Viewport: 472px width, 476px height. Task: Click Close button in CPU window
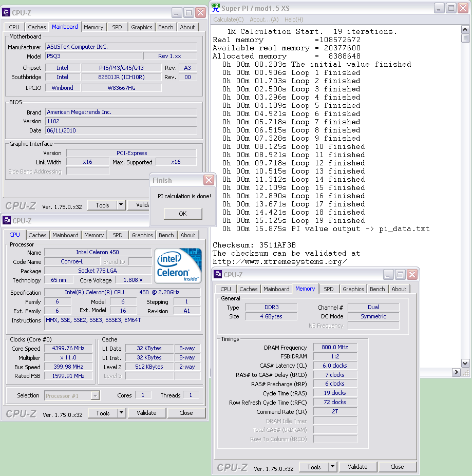[x=186, y=413]
